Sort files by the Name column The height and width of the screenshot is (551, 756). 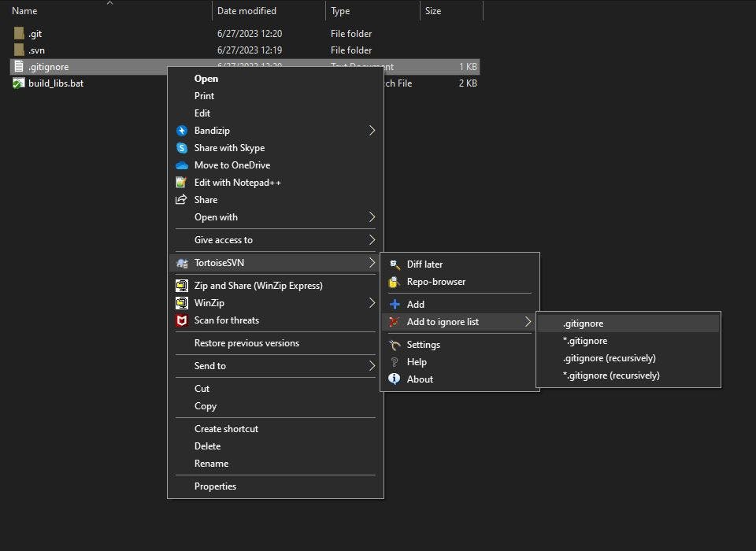click(x=24, y=11)
